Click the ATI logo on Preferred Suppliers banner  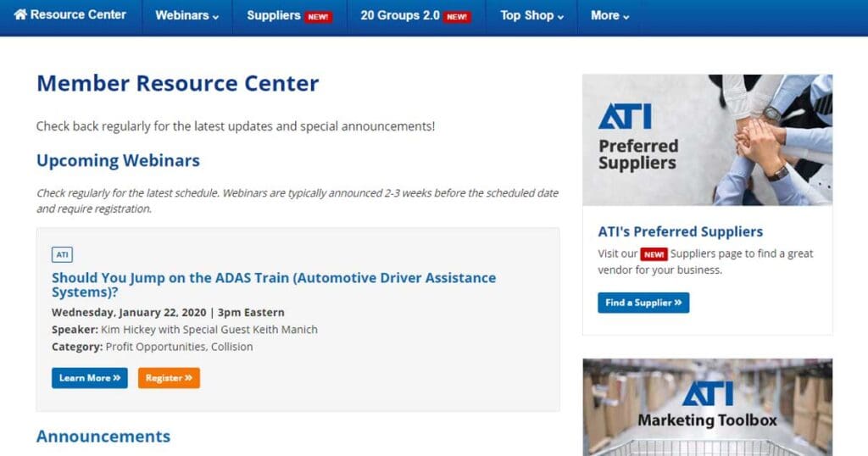pyautogui.click(x=624, y=116)
